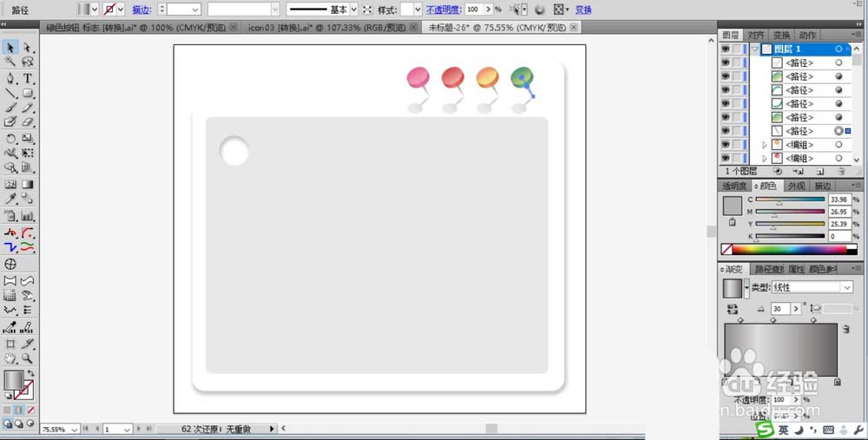
Task: Toggle lock box of the first <编组> row
Action: point(737,144)
